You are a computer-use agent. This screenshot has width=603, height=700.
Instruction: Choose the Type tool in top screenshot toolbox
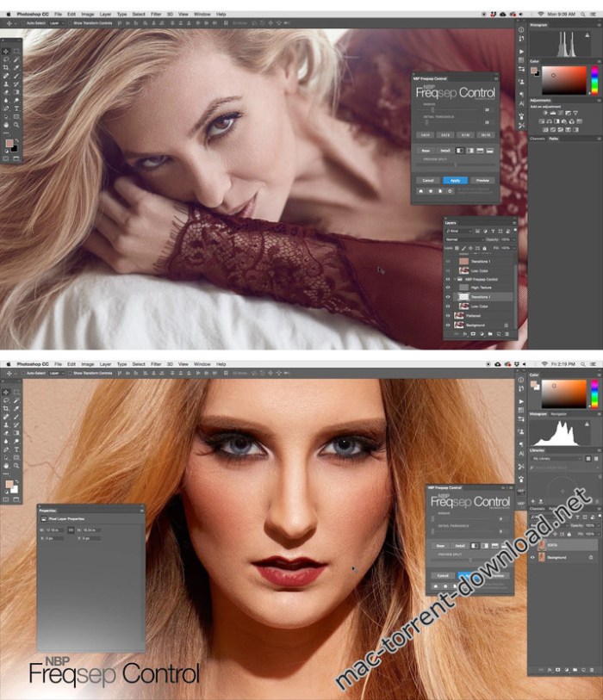coord(16,108)
